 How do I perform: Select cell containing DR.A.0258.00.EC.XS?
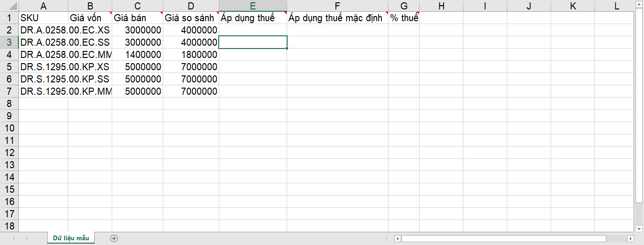pos(43,30)
